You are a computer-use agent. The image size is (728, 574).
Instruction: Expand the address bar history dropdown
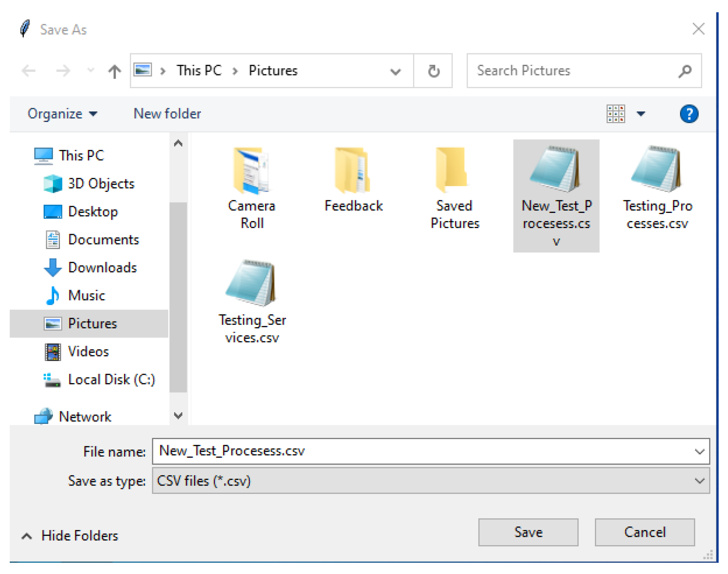click(395, 71)
